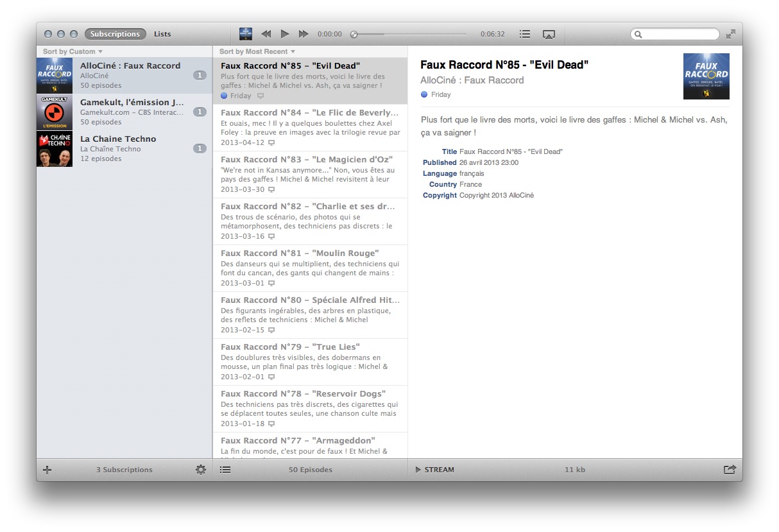Click the blue unplayed dot on the Evil Dead row
The width and height of the screenshot is (779, 532).
(224, 96)
